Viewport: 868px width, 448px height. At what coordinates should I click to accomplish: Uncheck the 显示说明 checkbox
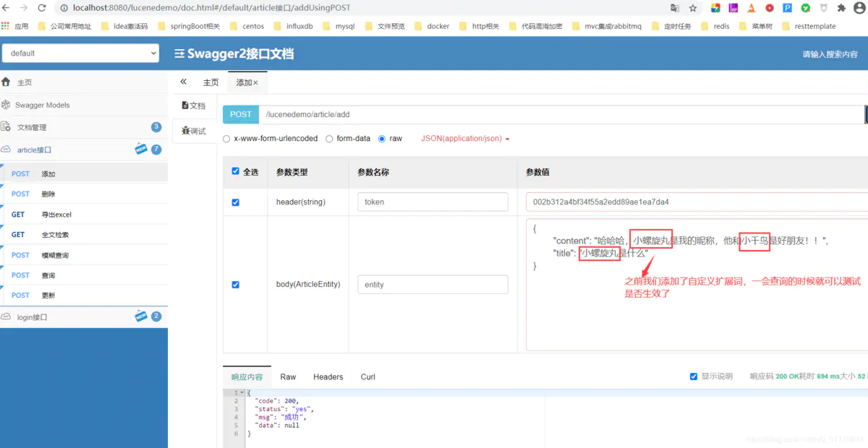point(693,376)
